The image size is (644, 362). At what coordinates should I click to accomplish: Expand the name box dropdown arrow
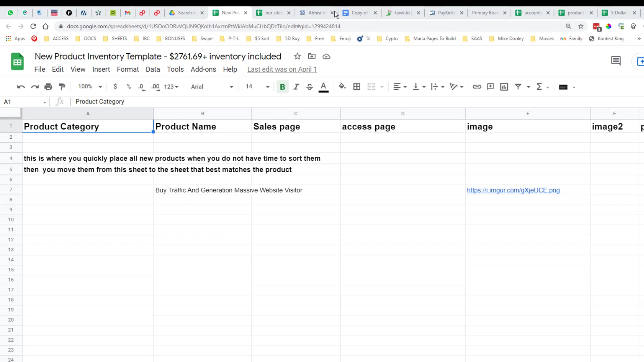pyautogui.click(x=45, y=102)
